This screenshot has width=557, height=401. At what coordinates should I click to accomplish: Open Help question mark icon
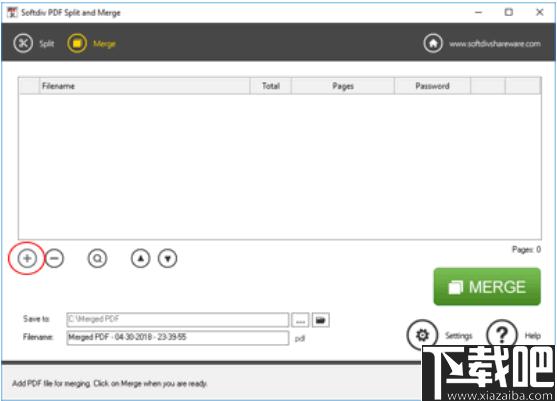tap(502, 334)
